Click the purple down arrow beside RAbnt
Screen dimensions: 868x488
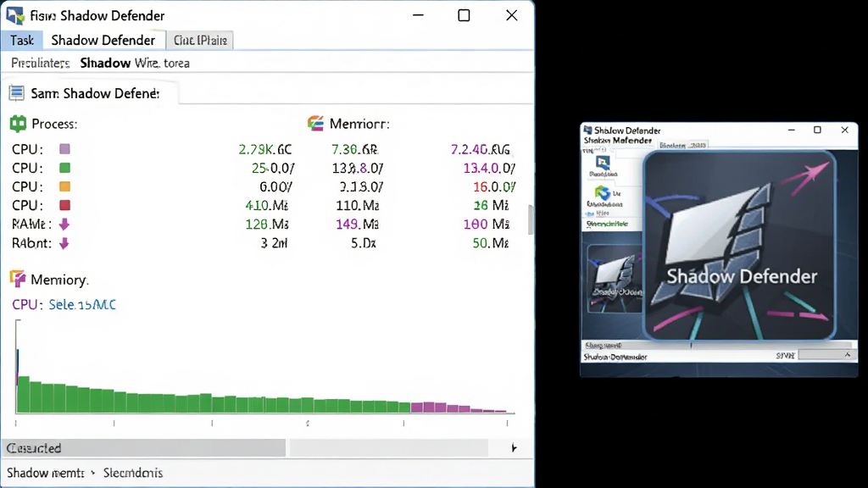(64, 243)
